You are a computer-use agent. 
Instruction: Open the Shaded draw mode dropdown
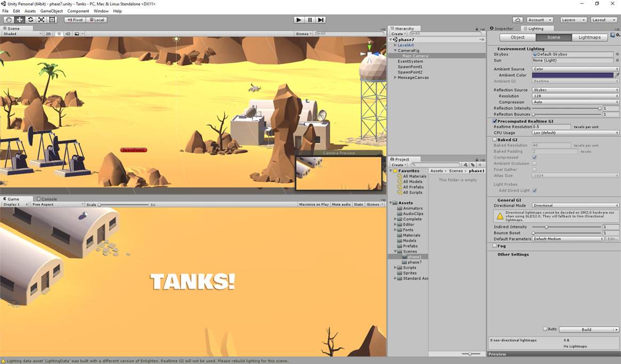[x=22, y=34]
